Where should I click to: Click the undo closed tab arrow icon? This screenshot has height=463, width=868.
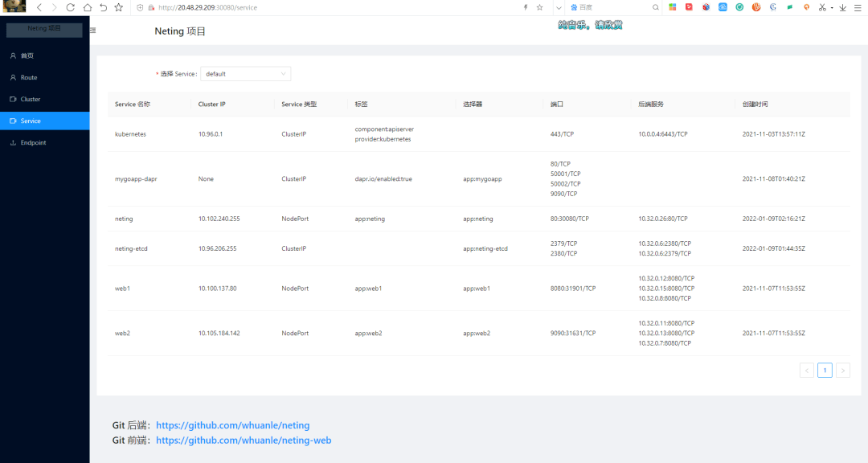[104, 7]
